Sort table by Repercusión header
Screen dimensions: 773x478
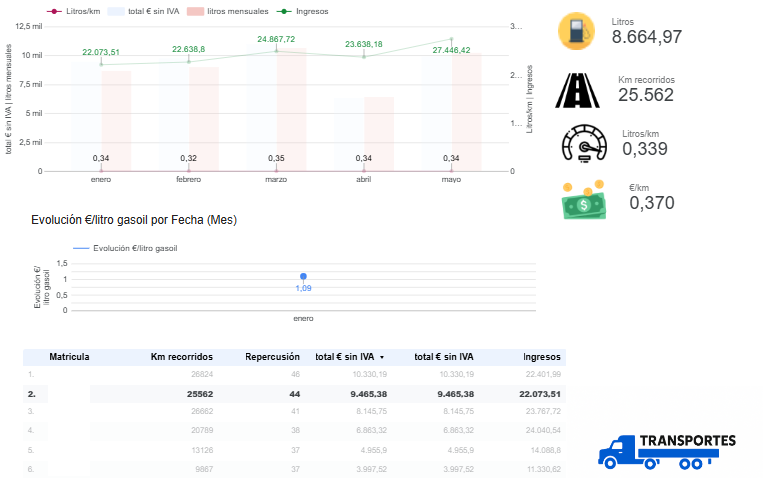tap(272, 357)
